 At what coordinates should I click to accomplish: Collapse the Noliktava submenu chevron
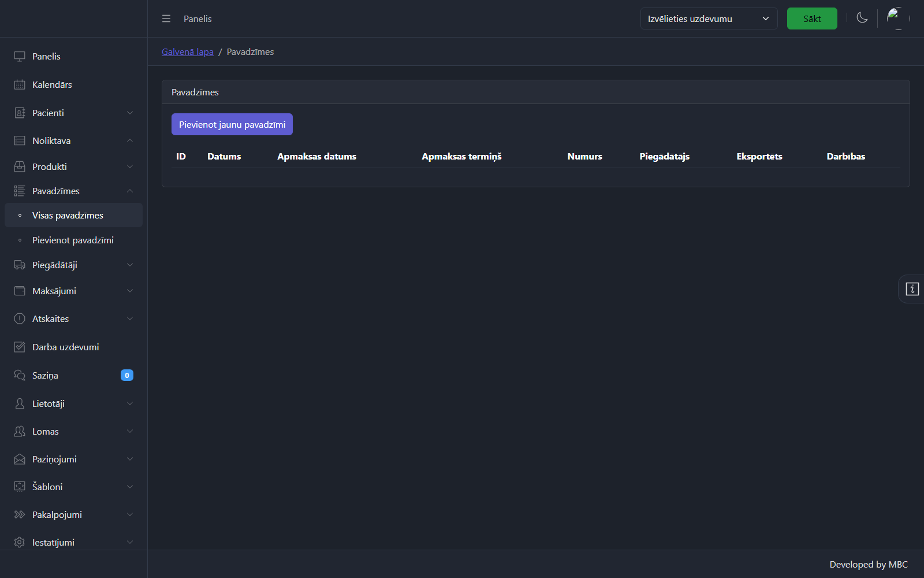130,140
